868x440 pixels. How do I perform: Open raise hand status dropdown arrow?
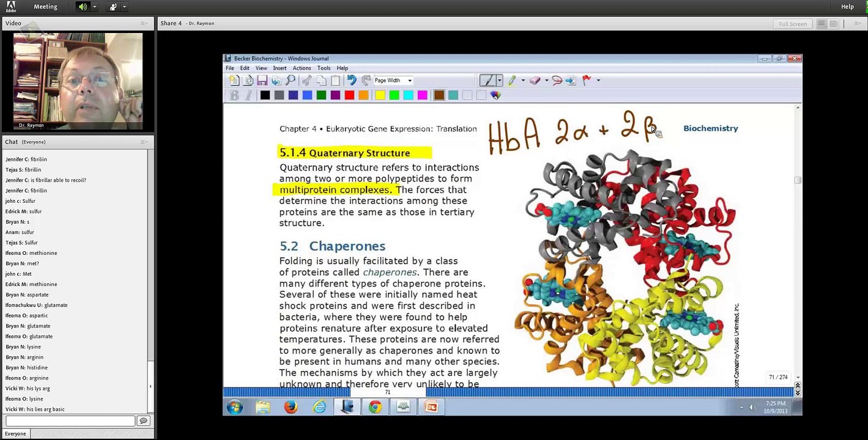click(125, 7)
